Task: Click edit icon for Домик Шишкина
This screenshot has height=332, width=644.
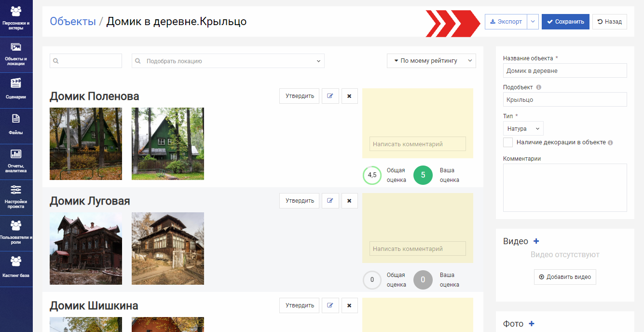Action: [330, 305]
